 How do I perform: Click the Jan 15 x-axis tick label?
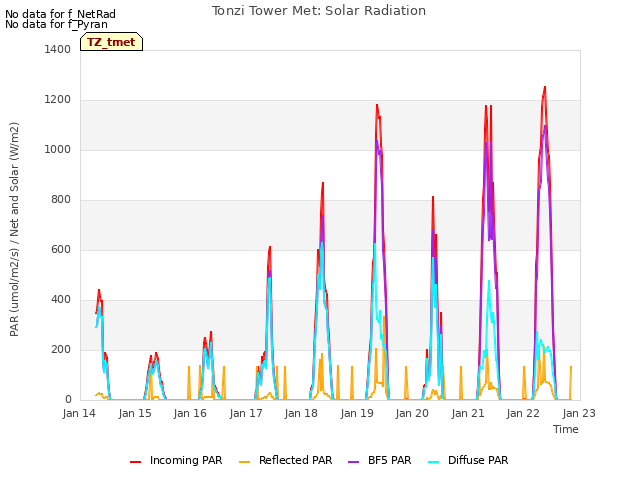click(135, 413)
